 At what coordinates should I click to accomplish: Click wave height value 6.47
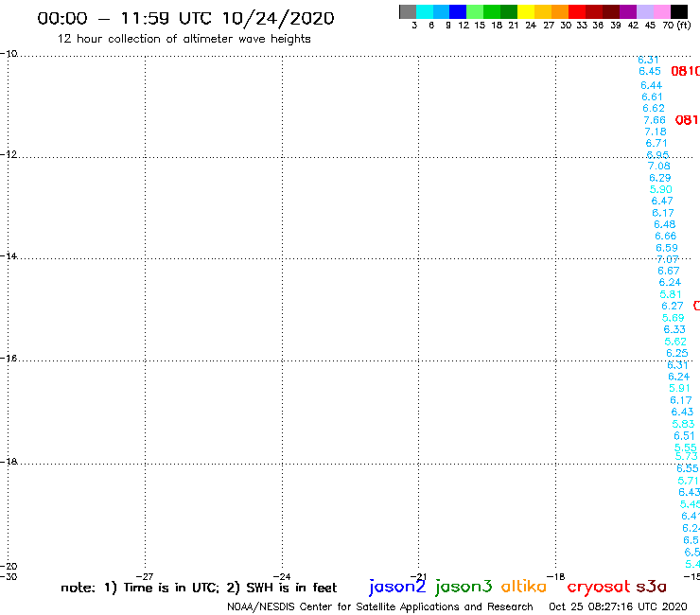(662, 201)
